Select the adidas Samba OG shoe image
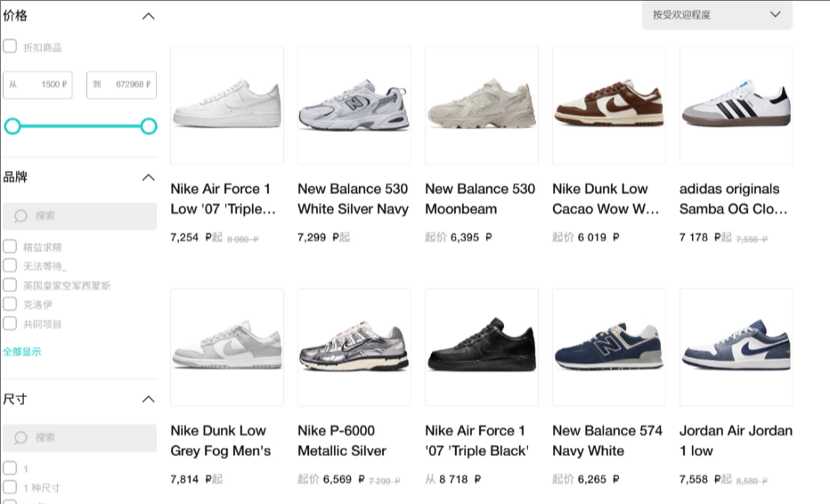This screenshot has height=504, width=830. 736,105
